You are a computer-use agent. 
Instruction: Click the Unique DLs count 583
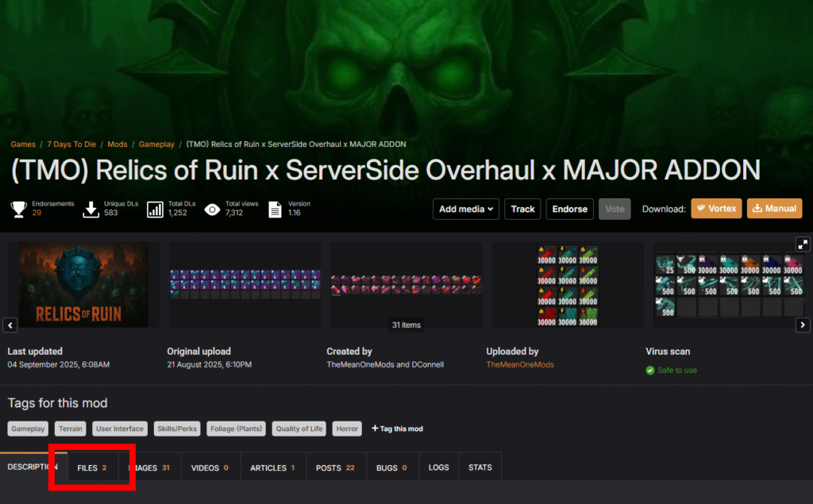coord(111,213)
